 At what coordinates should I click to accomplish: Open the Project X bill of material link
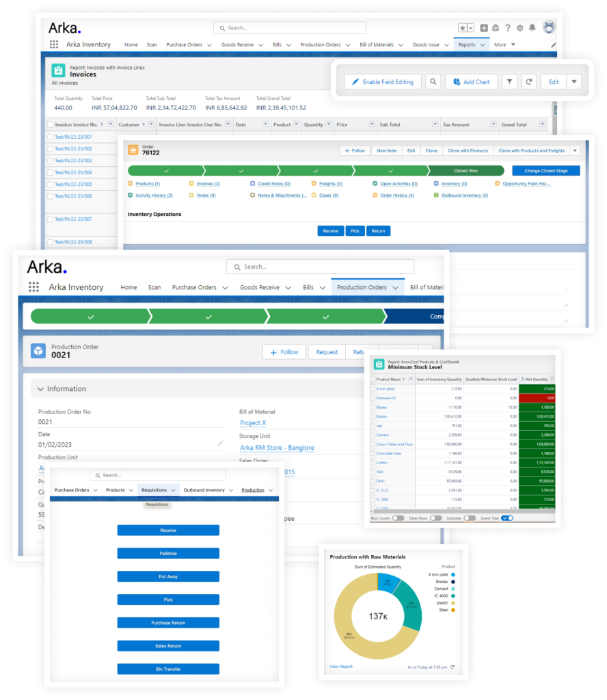253,422
